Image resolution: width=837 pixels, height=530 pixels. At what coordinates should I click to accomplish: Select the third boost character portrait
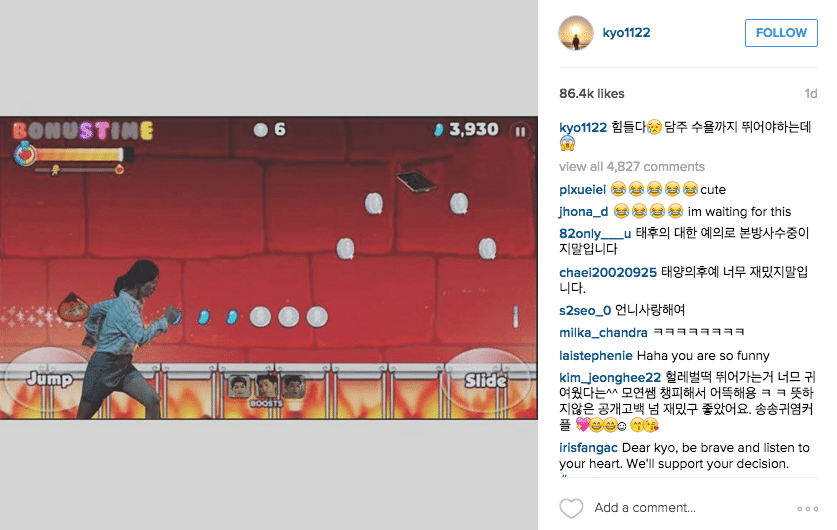(x=294, y=386)
